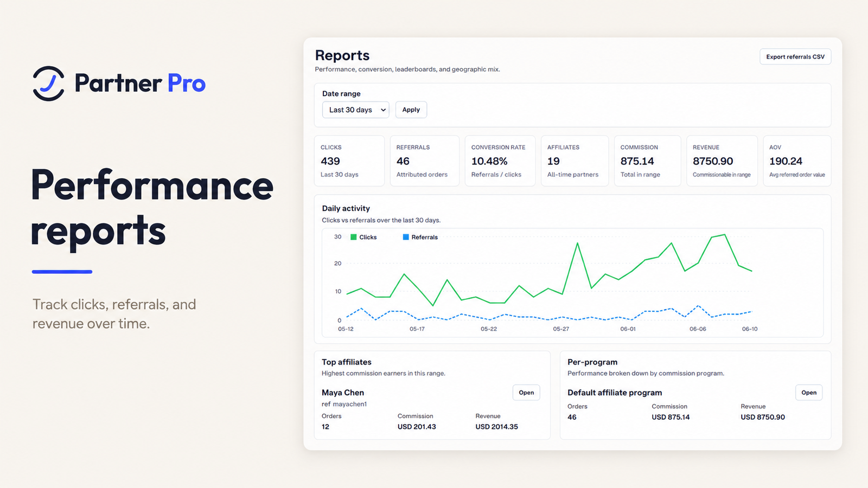Click the Partner Pro logo icon
Viewport: 868px width, 488px height.
point(48,84)
